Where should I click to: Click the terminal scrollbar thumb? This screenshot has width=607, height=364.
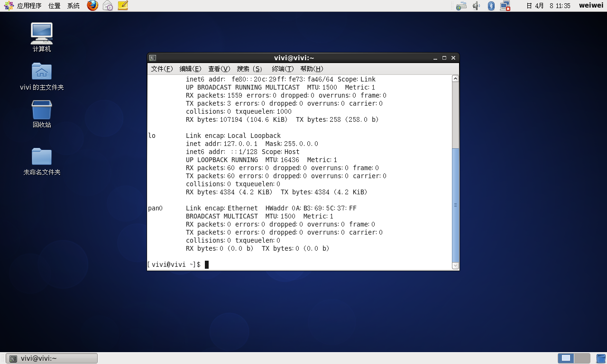(x=455, y=205)
